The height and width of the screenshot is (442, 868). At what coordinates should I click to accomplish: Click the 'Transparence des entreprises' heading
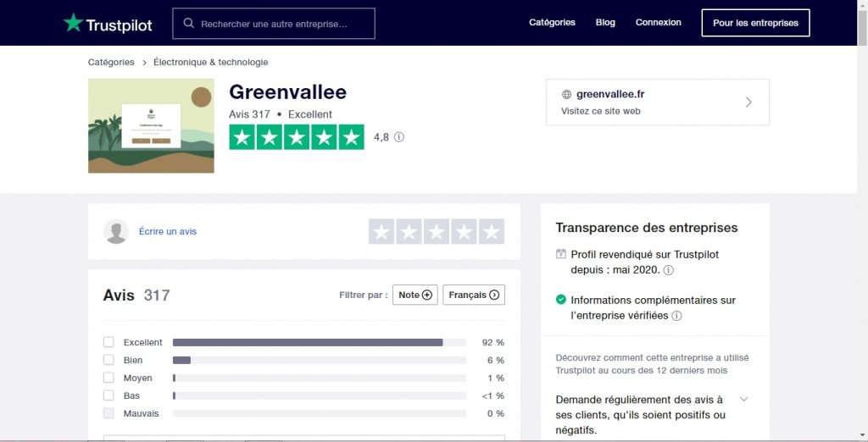(x=647, y=228)
